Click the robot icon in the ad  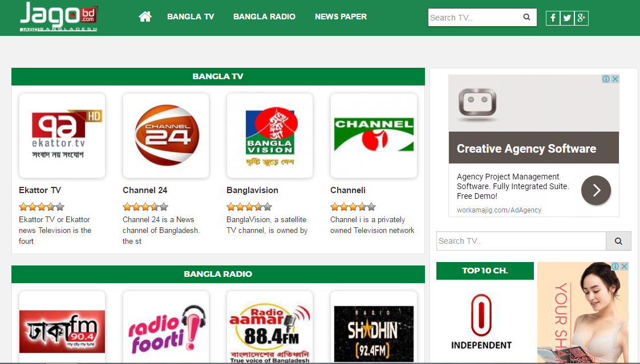point(477,104)
